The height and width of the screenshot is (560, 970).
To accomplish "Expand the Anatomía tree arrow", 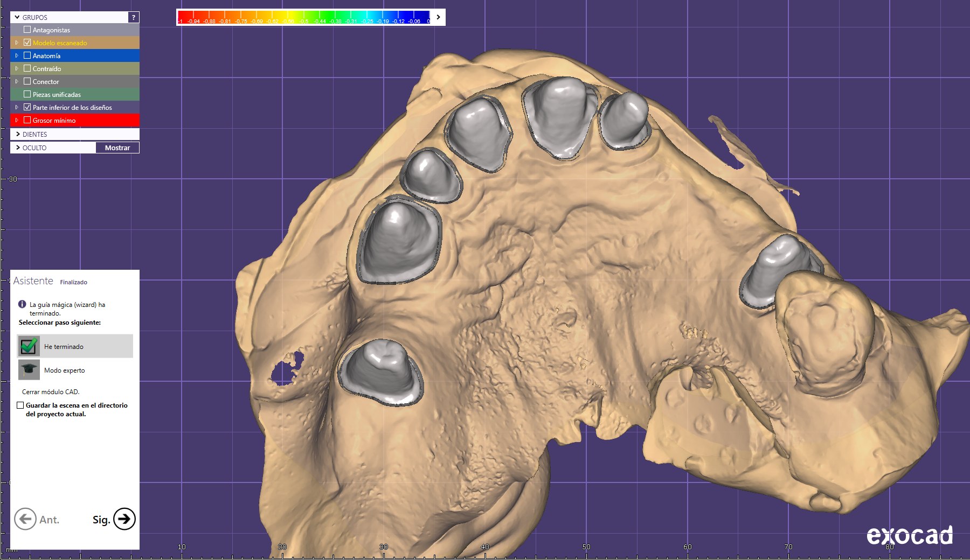I will (17, 55).
